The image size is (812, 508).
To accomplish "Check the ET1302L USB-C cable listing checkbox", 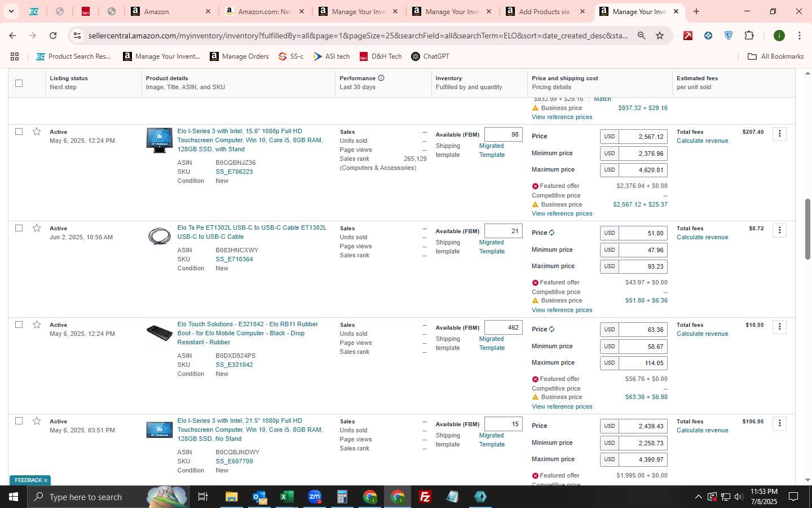I will [19, 228].
